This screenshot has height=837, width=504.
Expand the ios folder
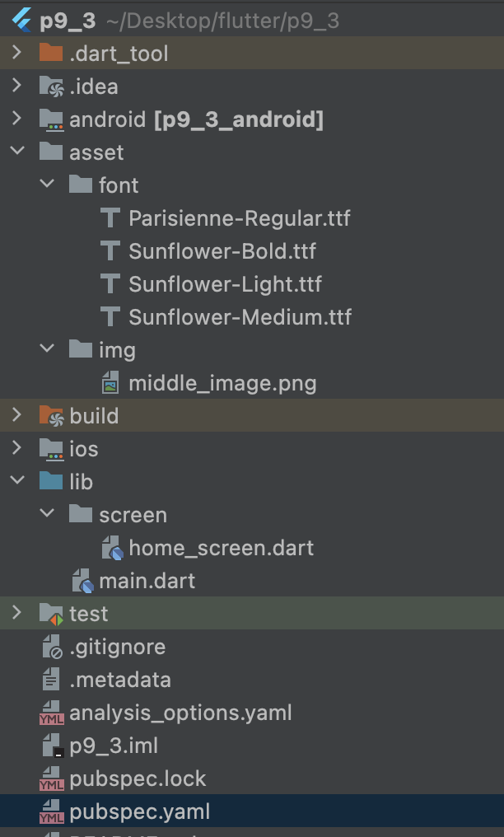click(16, 449)
